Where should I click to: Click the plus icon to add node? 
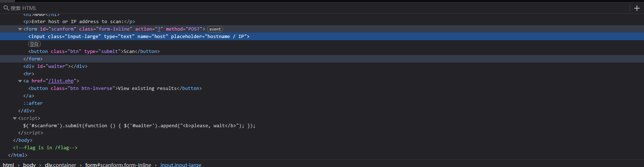637,8
